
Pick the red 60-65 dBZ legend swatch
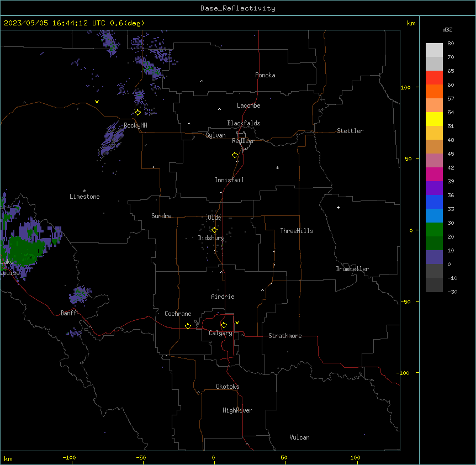[434, 78]
